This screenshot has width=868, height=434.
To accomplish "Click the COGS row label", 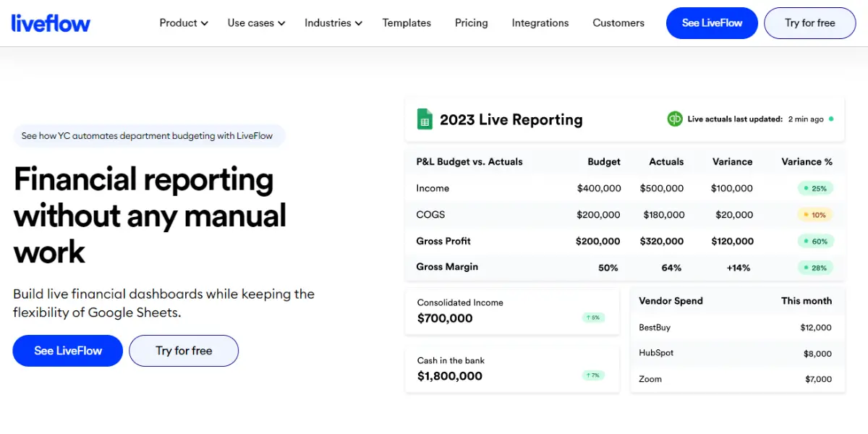I will tap(430, 215).
